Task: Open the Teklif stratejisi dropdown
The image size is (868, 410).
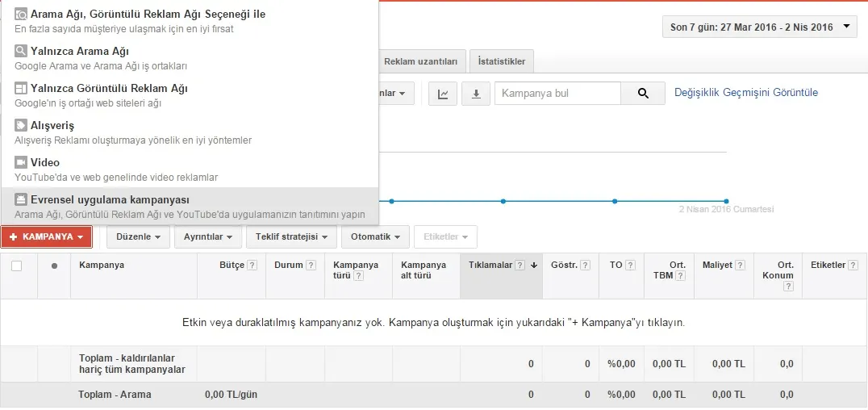Action: click(292, 236)
